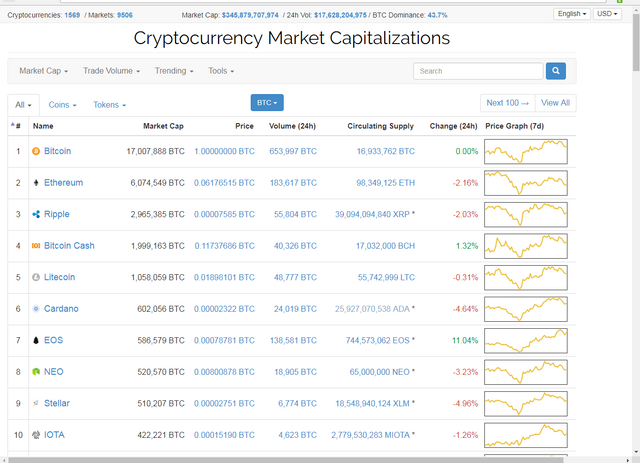Image resolution: width=640 pixels, height=463 pixels.
Task: Sort by Circulating Supply column header
Action: (x=380, y=126)
